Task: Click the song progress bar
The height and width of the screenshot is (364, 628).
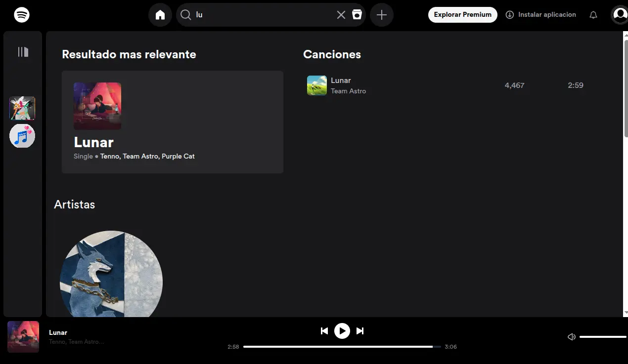Action: pos(341,347)
